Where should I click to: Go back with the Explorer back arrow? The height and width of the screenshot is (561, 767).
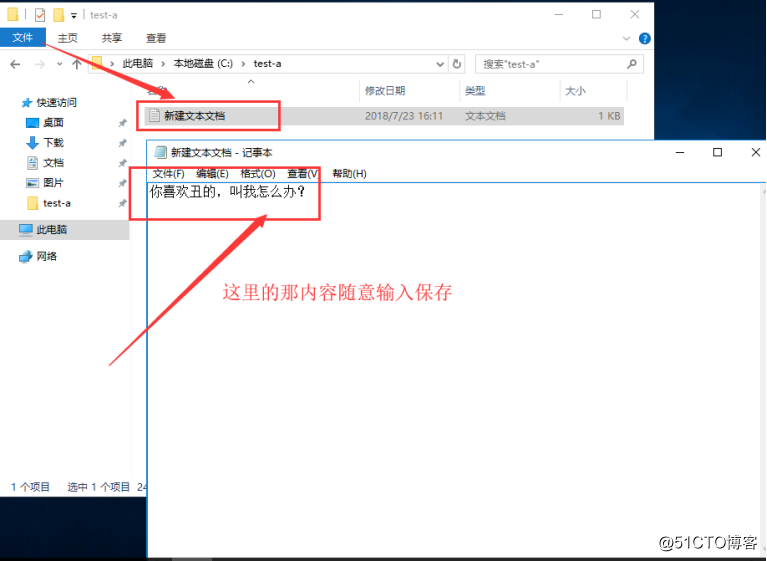tap(15, 64)
